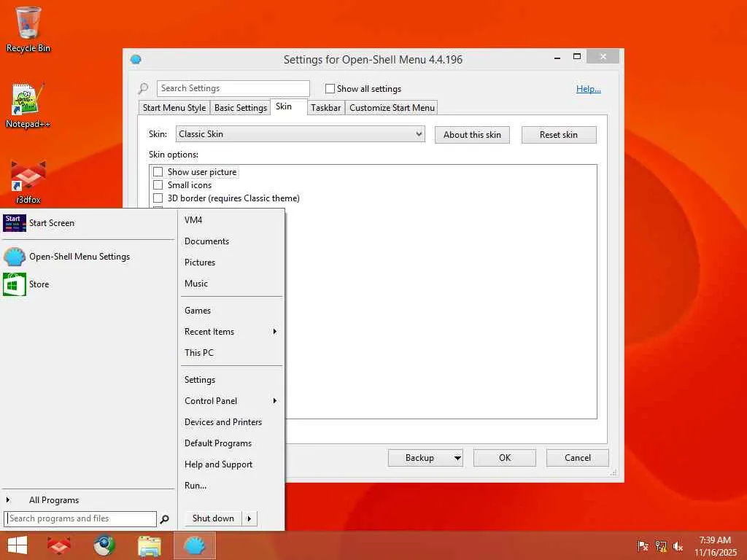This screenshot has height=560, width=747.
Task: Click the Shut down button
Action: 214,518
